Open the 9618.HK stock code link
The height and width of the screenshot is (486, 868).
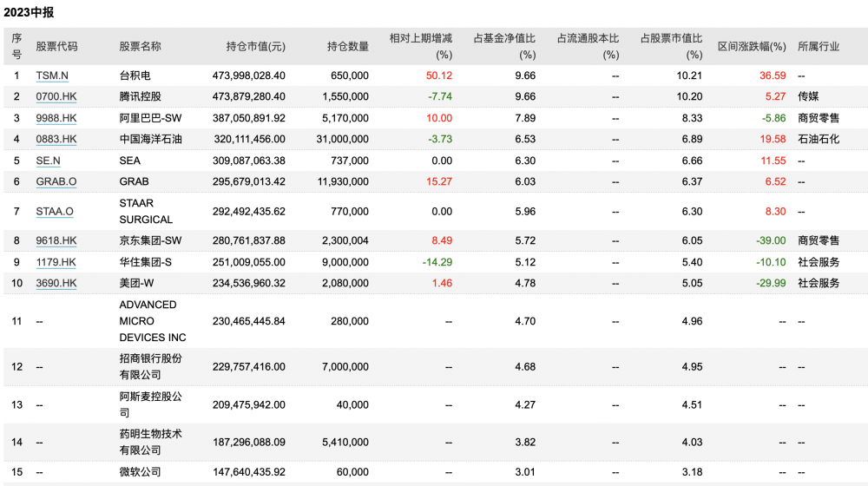click(56, 240)
